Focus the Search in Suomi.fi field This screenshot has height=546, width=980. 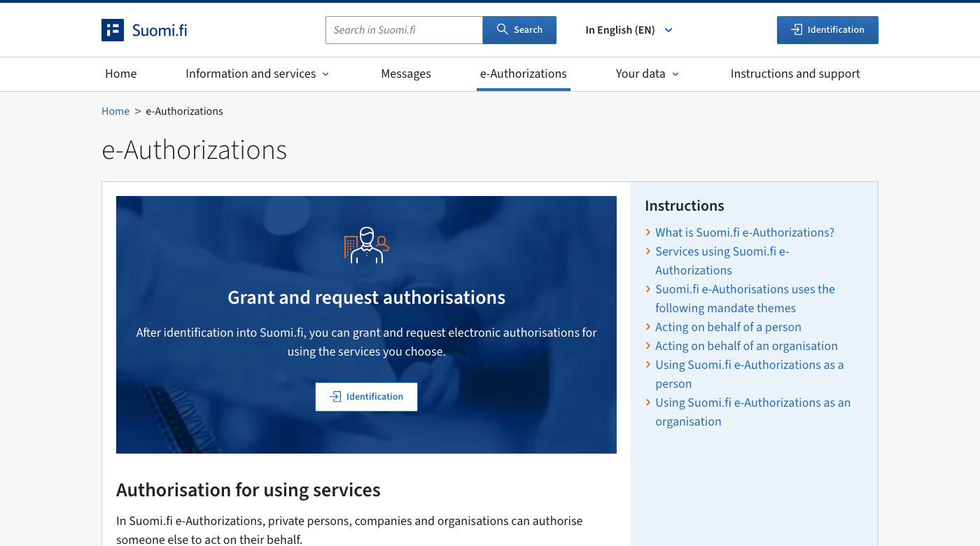(404, 30)
